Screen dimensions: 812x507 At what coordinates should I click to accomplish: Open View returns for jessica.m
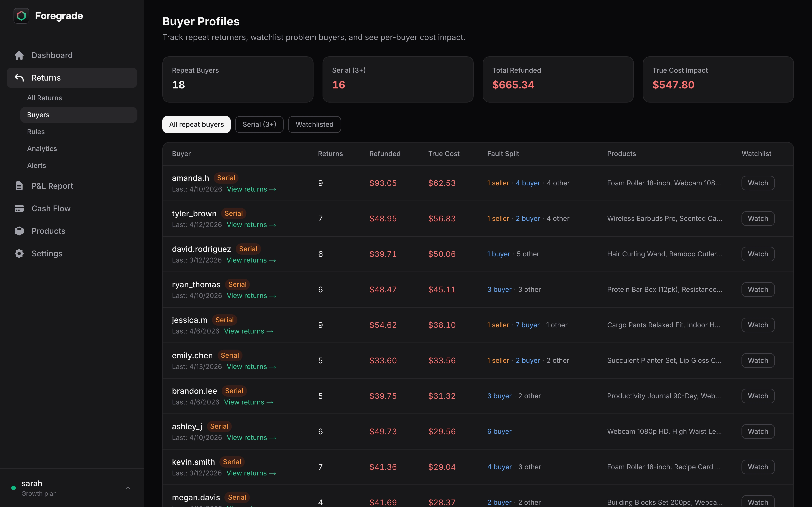coord(248,331)
